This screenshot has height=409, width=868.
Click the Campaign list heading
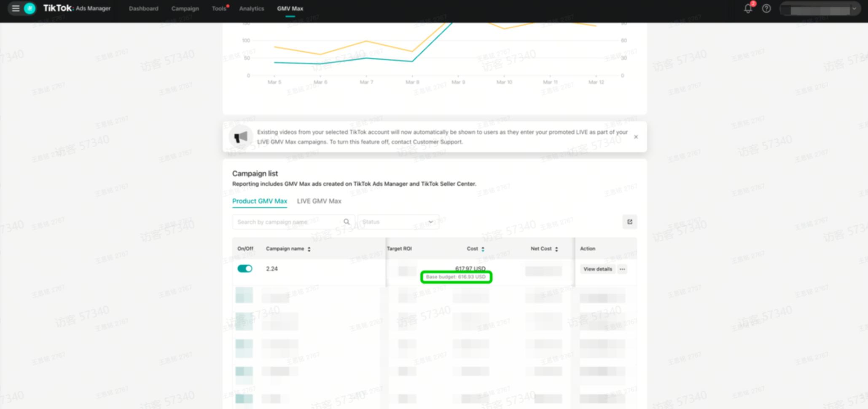coord(255,174)
